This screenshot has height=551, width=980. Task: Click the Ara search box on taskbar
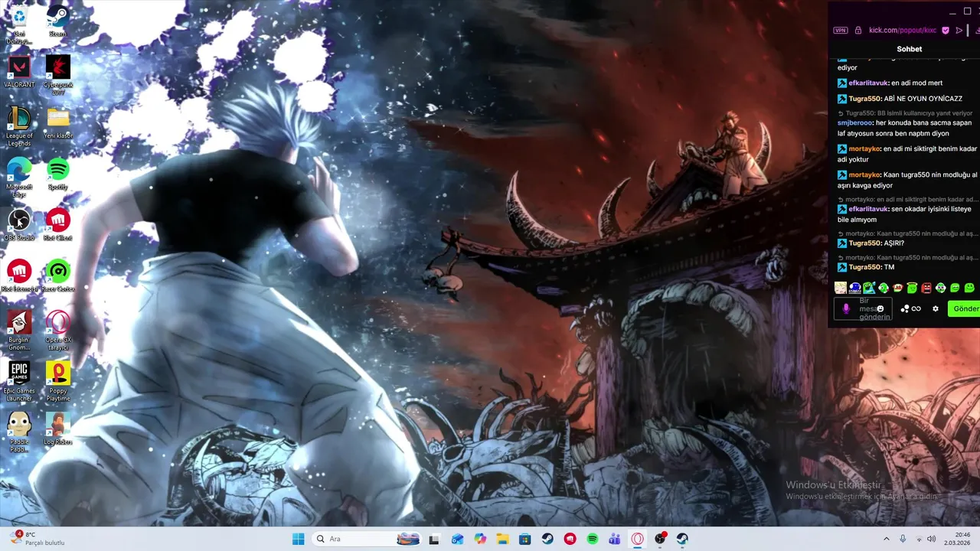coord(367,539)
